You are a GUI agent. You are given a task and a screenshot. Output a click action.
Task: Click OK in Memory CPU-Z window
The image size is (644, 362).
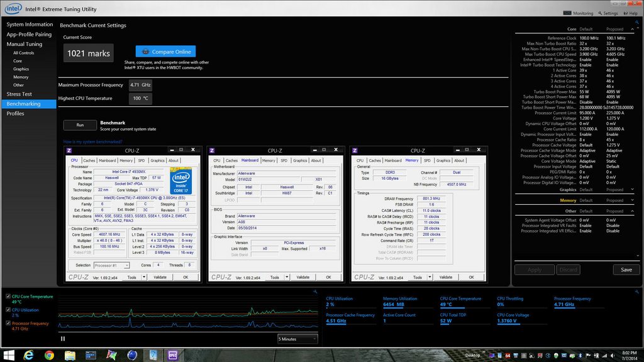coord(471,277)
